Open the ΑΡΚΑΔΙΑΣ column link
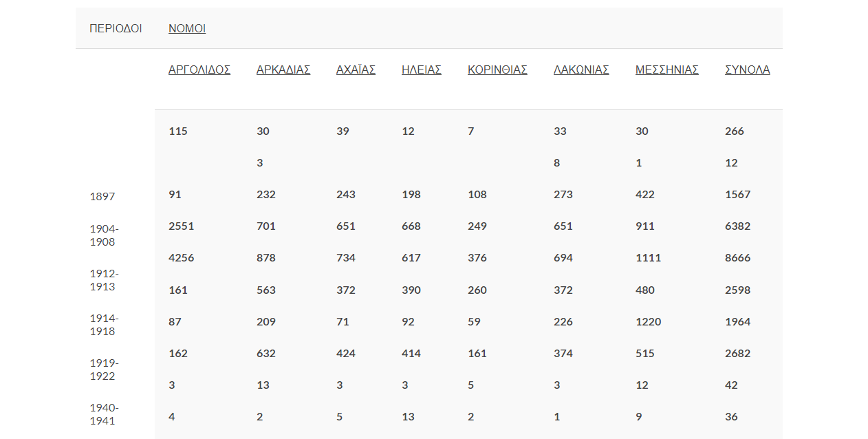This screenshot has width=868, height=439. [x=283, y=69]
